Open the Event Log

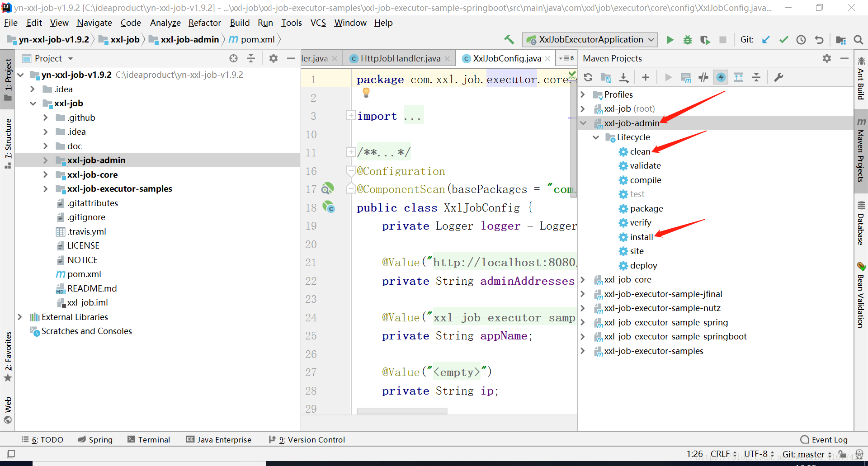pyautogui.click(x=824, y=439)
